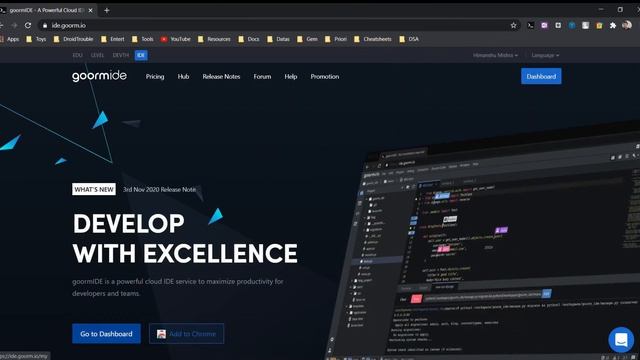640x360 pixels.
Task: Open the Docs bookmark folder
Action: [x=249, y=39]
